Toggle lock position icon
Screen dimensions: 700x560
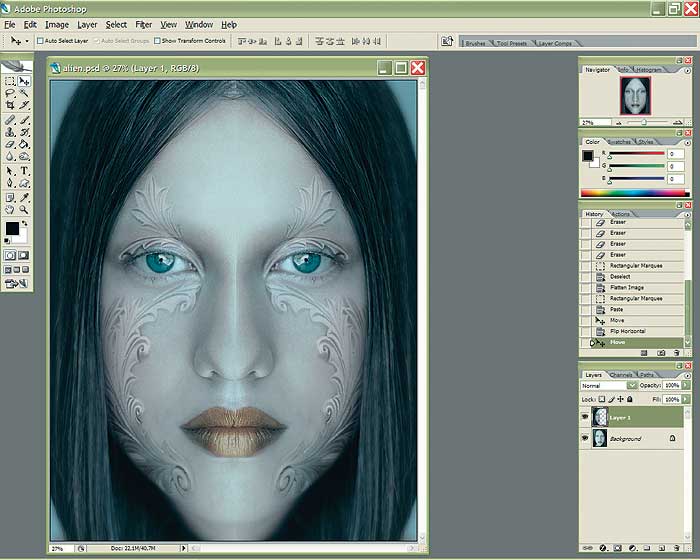[x=621, y=399]
